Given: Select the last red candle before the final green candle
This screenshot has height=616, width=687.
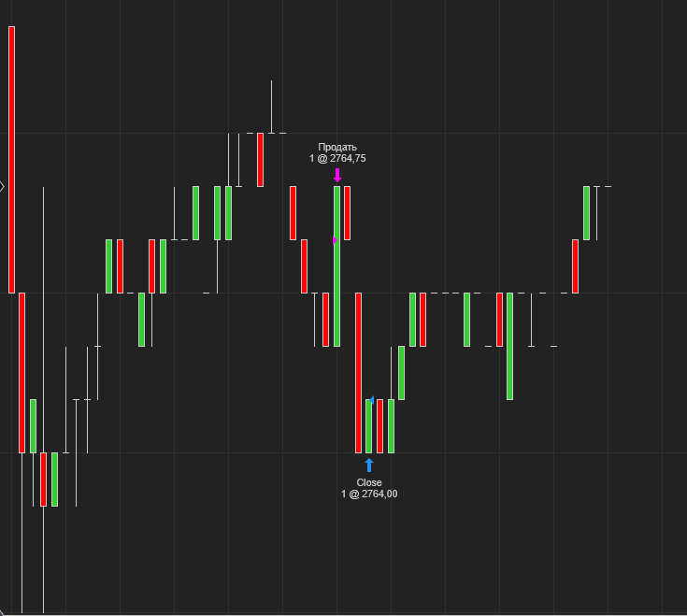Looking at the screenshot, I should click(x=576, y=266).
